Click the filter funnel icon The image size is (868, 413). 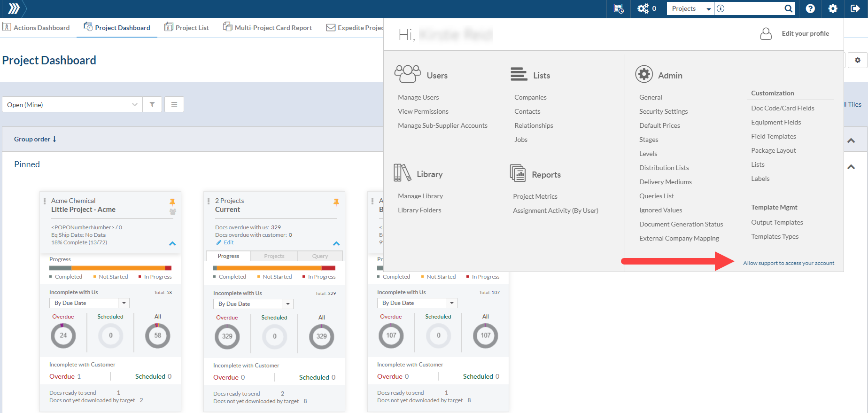(x=152, y=104)
